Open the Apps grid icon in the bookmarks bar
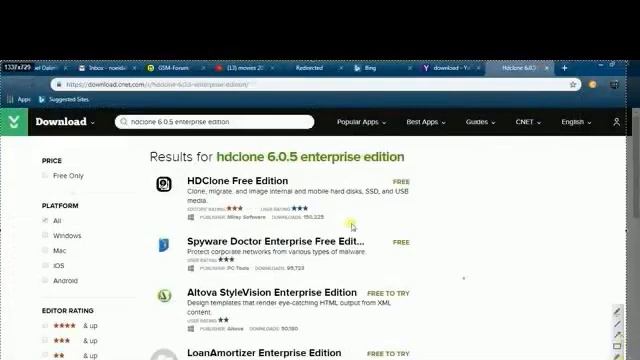The image size is (640, 360). tap(10, 99)
